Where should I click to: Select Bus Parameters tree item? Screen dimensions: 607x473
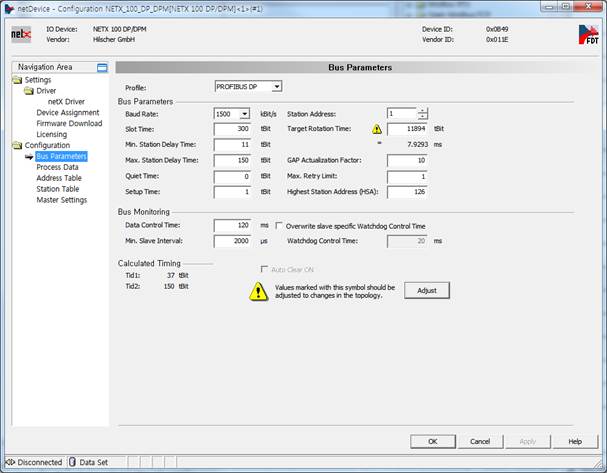pyautogui.click(x=61, y=156)
